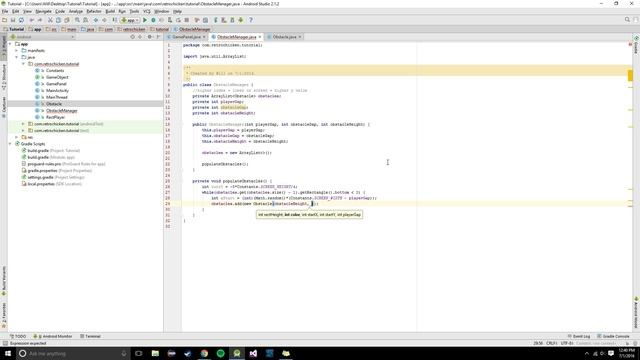Click the Open folder toolbar icon

4,20
